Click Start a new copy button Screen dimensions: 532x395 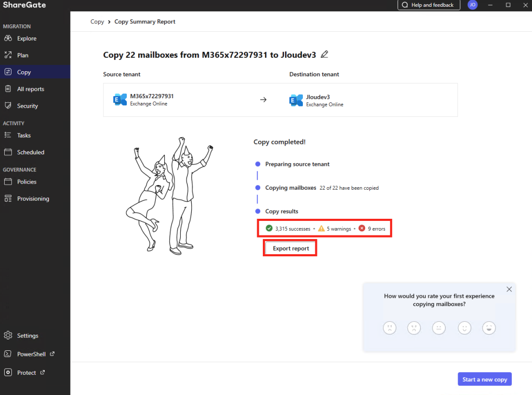click(485, 379)
